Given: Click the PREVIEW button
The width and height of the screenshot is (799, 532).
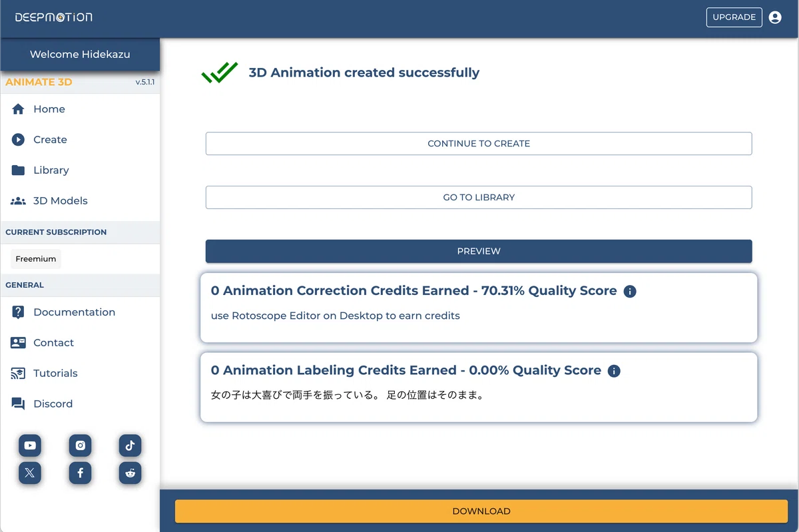Looking at the screenshot, I should (479, 252).
